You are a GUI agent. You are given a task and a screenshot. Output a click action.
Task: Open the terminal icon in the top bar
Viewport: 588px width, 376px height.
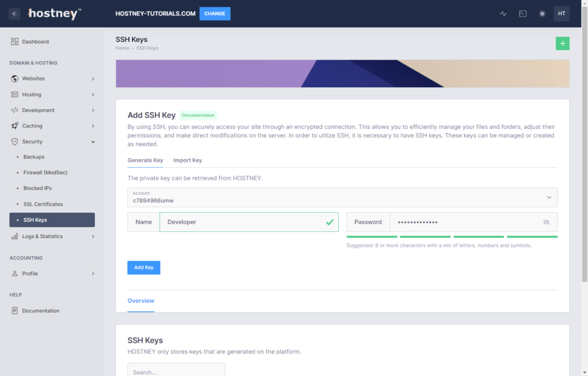[523, 13]
